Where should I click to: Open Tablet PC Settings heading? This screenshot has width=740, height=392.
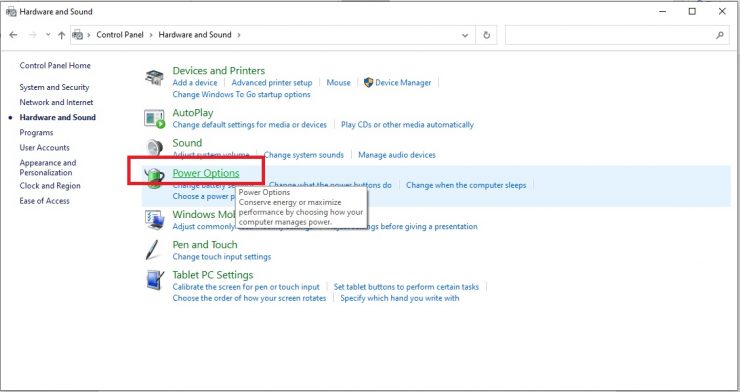point(213,275)
